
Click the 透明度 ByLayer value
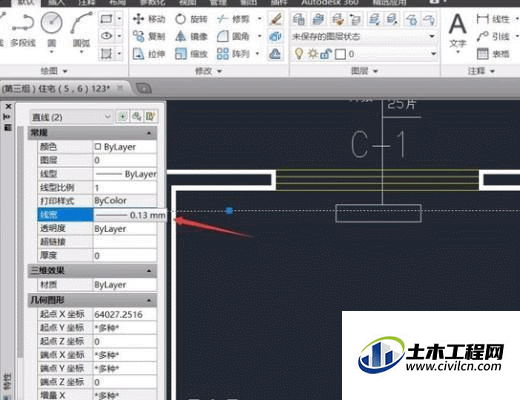[x=125, y=229]
